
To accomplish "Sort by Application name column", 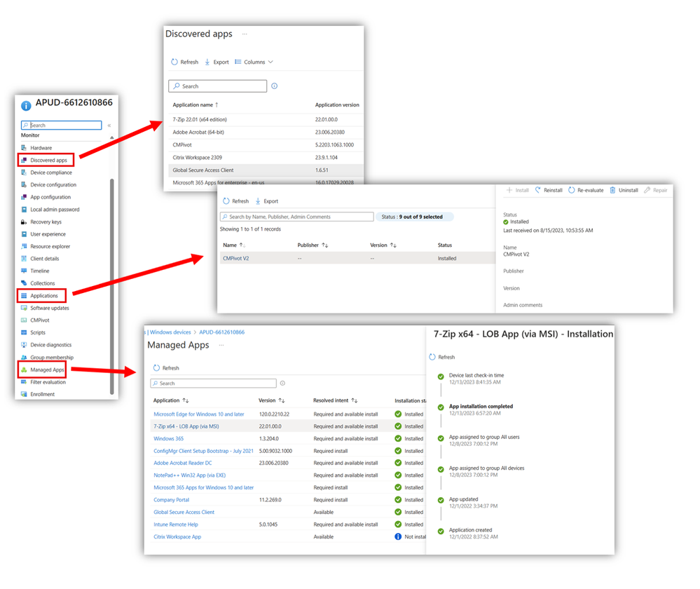I will click(x=195, y=105).
